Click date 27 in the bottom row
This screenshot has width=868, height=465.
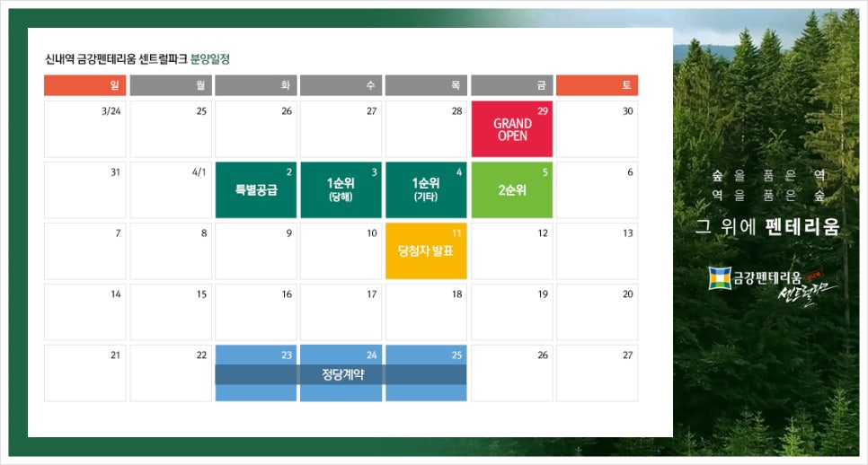598,373
